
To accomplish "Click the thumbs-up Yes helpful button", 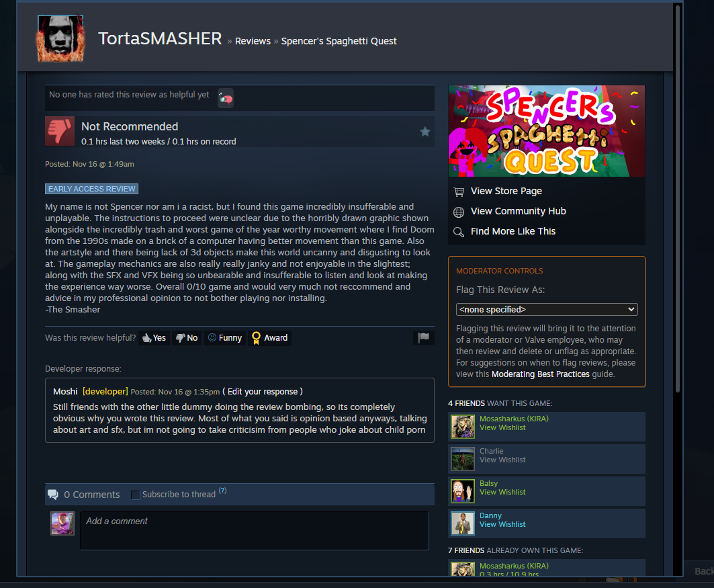I will pos(154,338).
